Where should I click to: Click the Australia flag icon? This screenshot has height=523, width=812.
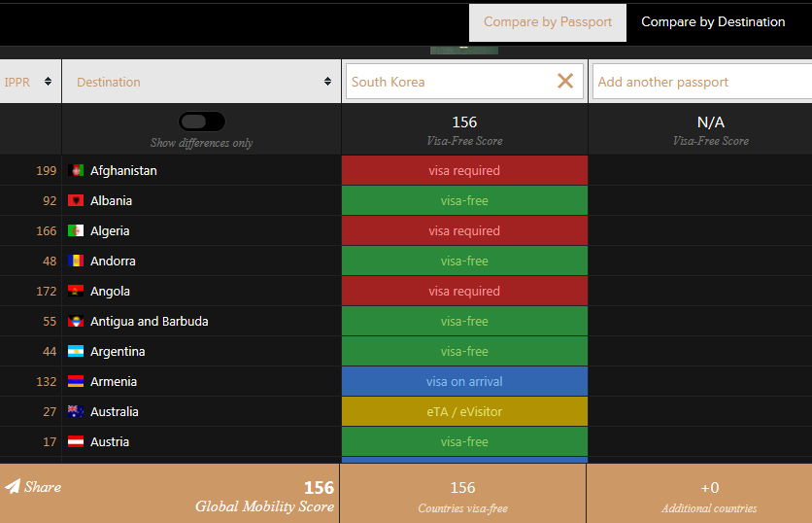76,411
